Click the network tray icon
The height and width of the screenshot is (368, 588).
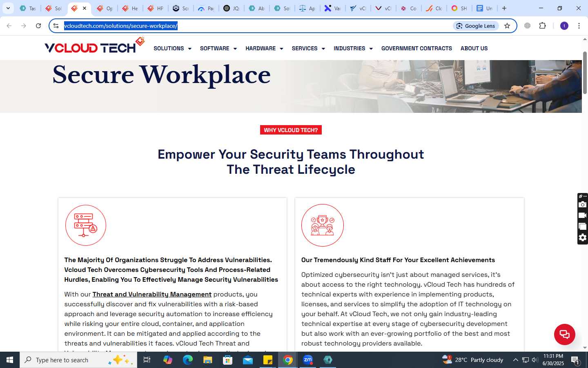[526, 360]
